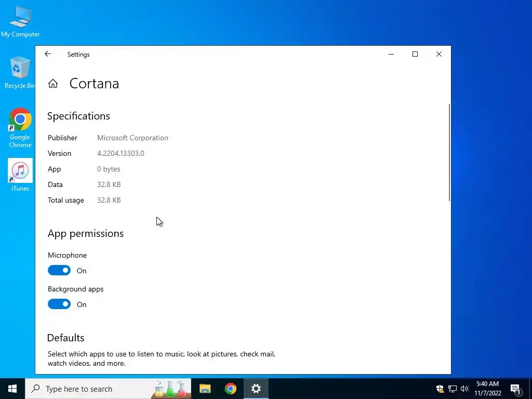
Task: Go back using the Settings back arrow
Action: coord(48,54)
